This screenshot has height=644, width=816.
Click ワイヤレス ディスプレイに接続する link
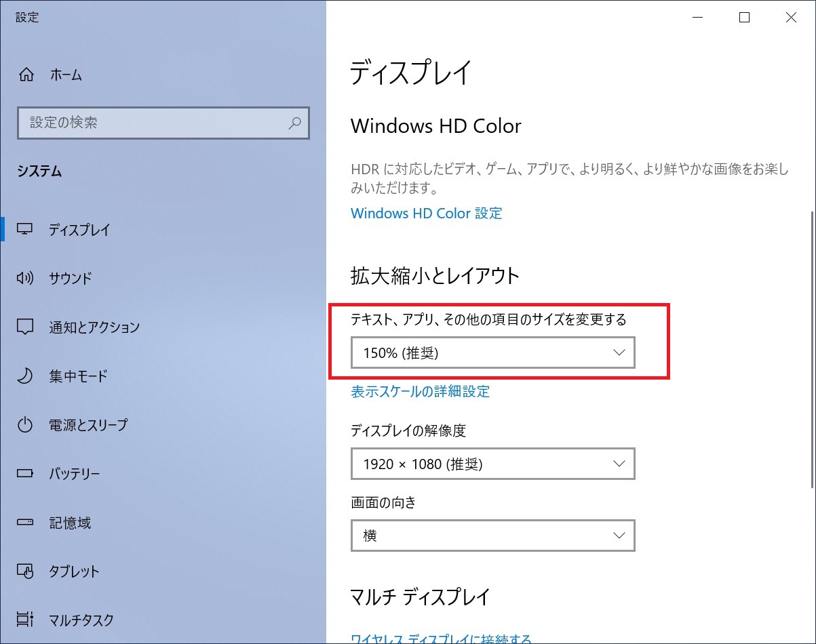coord(441,639)
